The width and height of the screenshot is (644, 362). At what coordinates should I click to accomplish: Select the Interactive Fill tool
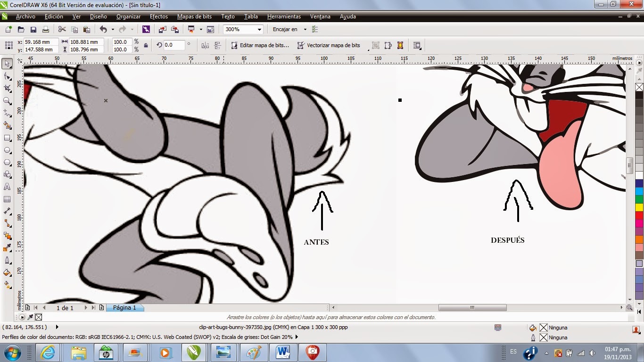coord(7,285)
